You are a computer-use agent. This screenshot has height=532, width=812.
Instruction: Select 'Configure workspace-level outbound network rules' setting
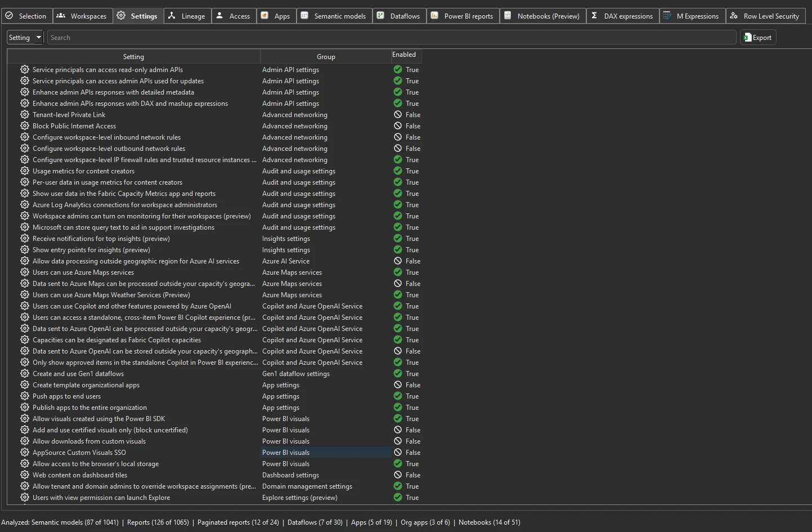pyautogui.click(x=109, y=149)
